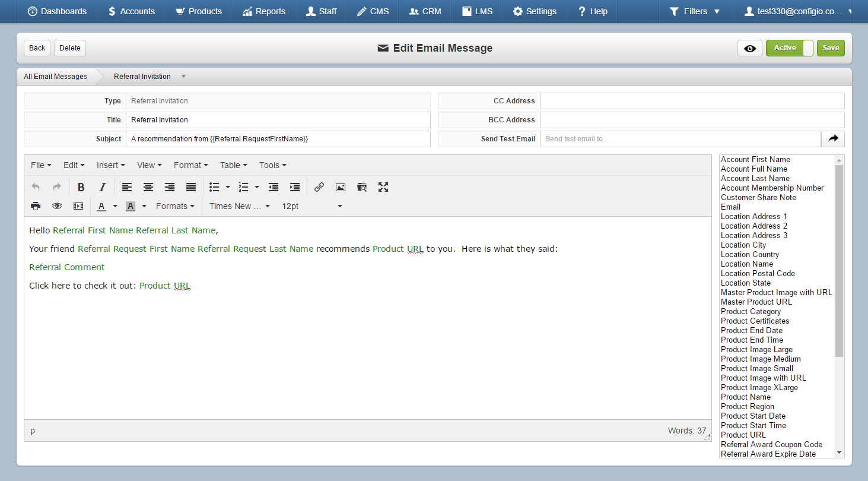Open the Reports top navigation menu
This screenshot has width=868, height=481.
(x=264, y=11)
